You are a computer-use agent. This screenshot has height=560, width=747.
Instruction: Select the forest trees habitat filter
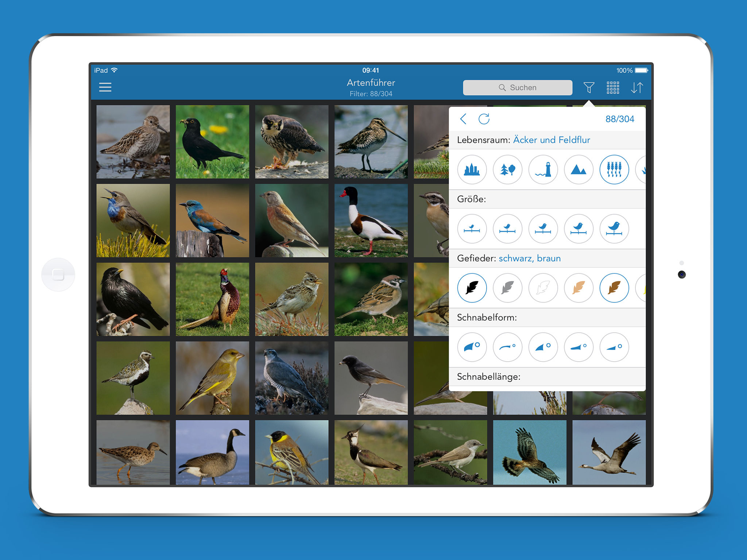507,170
